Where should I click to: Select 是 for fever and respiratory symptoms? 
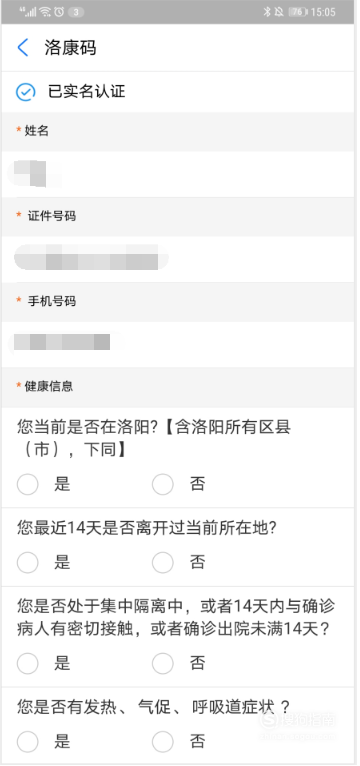[27, 742]
